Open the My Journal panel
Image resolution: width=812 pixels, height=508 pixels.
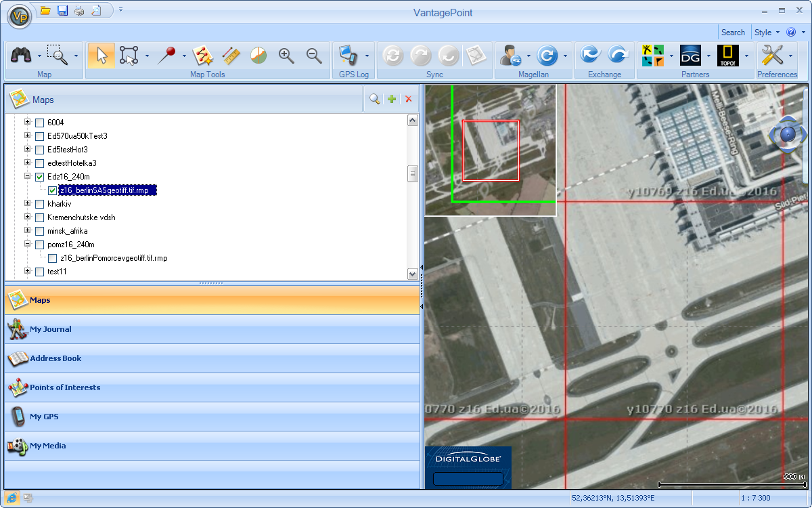(51, 329)
